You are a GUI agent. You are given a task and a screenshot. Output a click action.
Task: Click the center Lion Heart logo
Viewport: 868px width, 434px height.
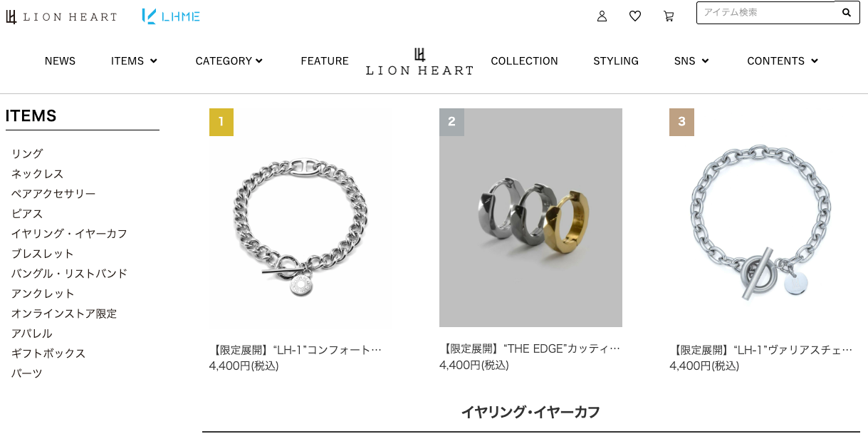click(x=419, y=62)
